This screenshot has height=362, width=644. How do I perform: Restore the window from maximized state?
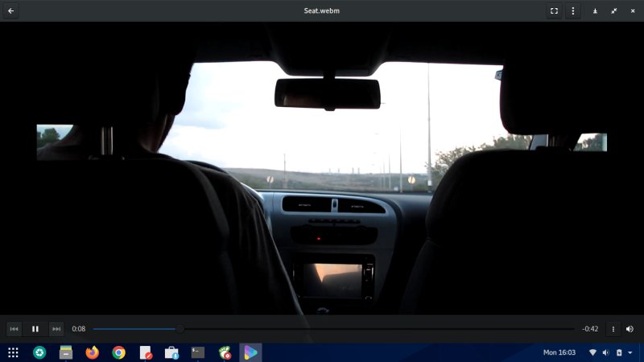[x=613, y=11]
